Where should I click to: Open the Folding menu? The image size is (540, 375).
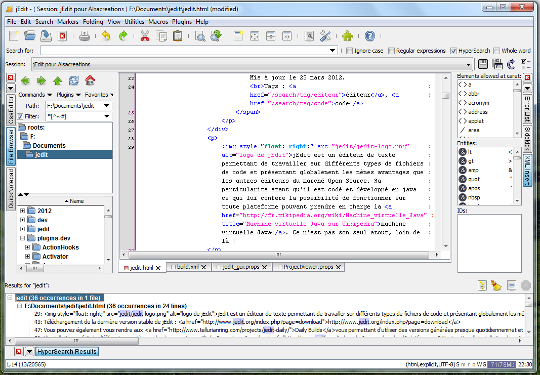[x=93, y=22]
